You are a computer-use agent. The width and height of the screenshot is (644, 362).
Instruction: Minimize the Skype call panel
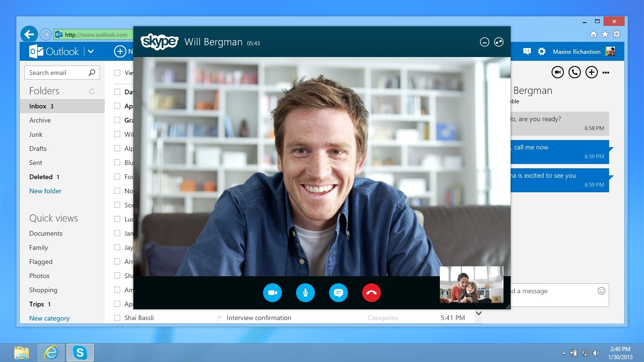484,42
